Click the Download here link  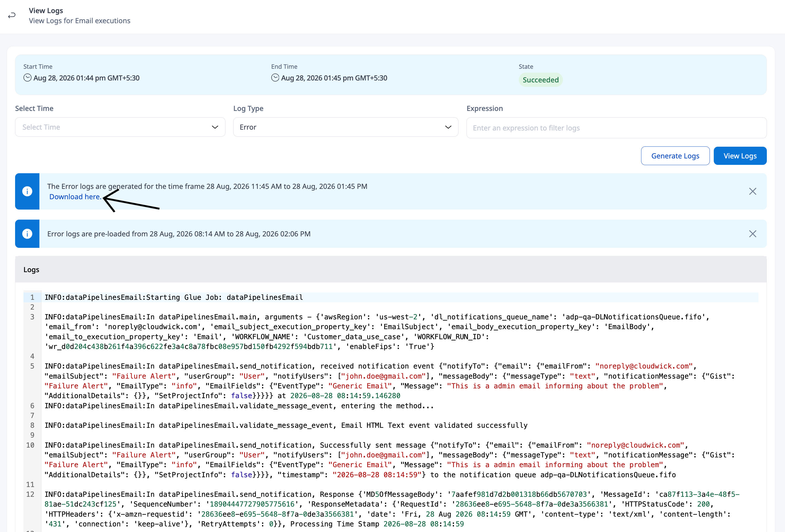coord(75,197)
